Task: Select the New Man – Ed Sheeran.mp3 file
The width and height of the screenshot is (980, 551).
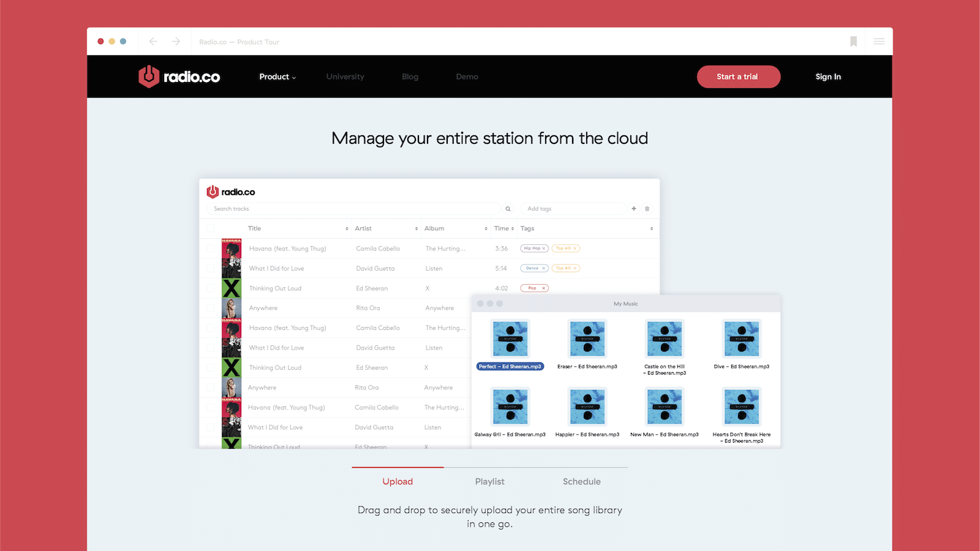Action: click(665, 413)
